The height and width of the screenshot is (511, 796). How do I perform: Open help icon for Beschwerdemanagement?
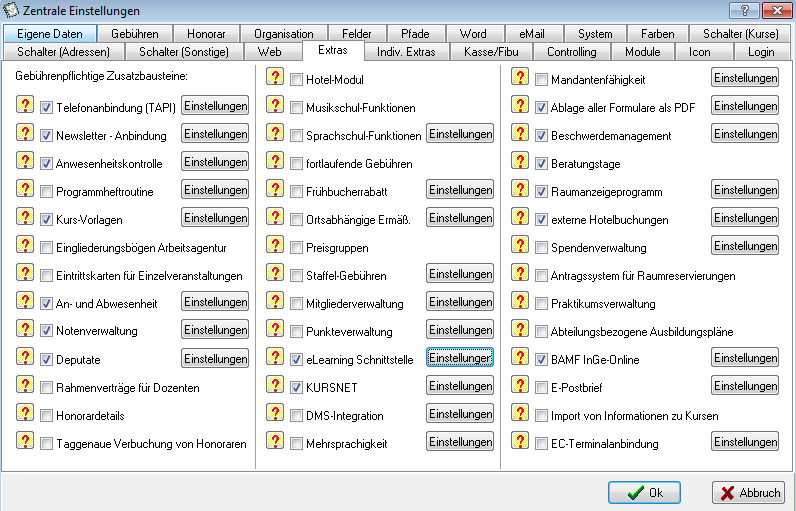pos(520,132)
